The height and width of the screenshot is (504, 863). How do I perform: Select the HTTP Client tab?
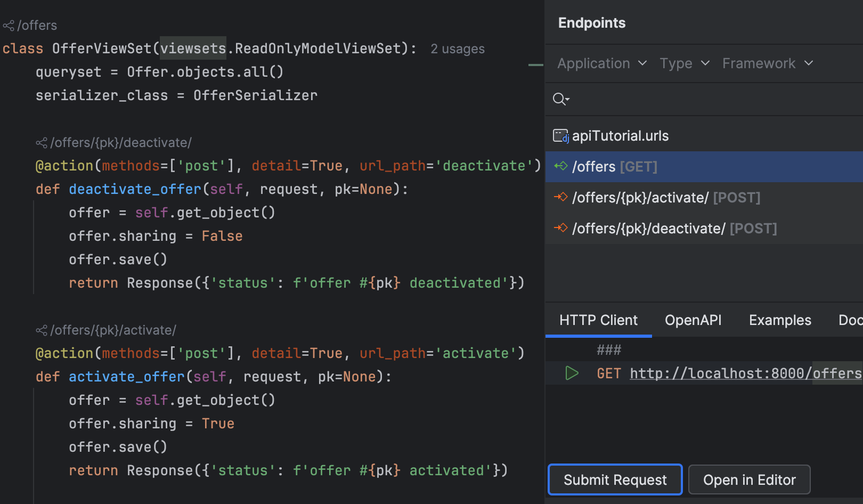(x=598, y=320)
